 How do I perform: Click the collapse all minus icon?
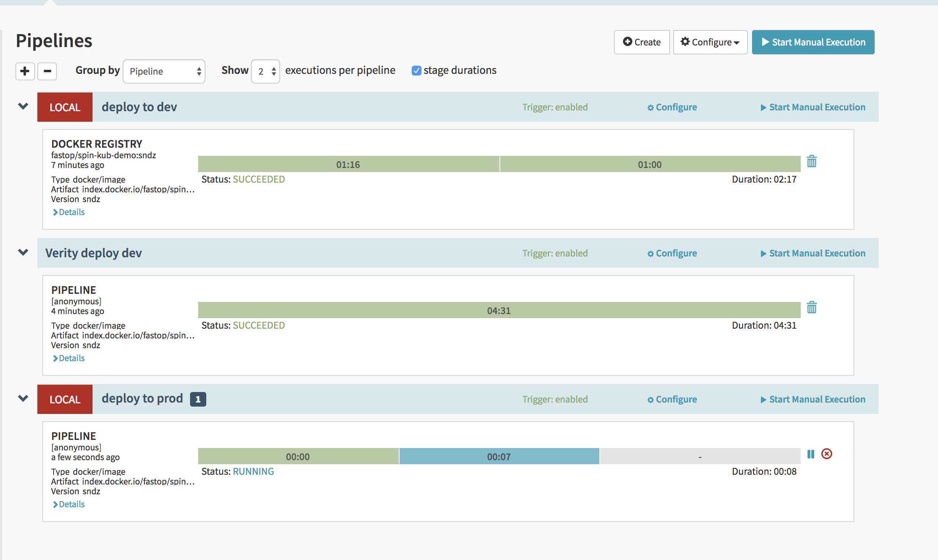tap(47, 71)
